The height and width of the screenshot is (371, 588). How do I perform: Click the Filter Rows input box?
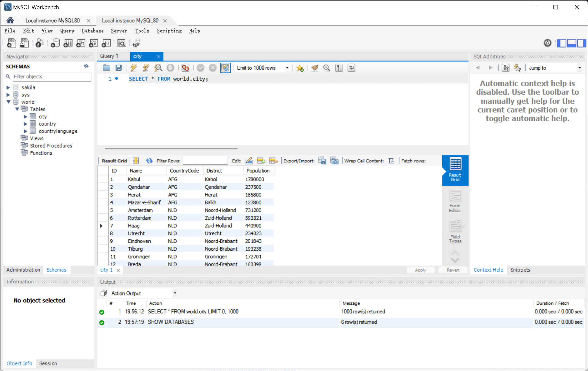tap(205, 161)
